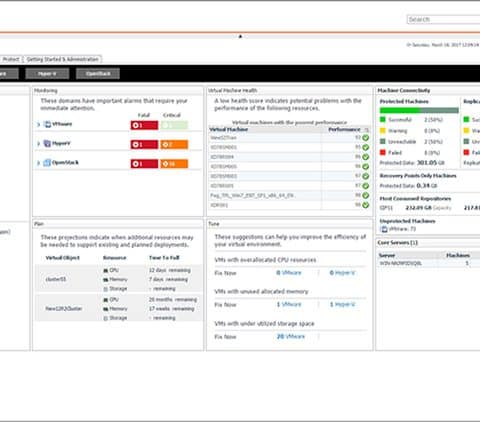Click the Machines column header in Core Servers
The height and width of the screenshot is (422, 480).
(458, 255)
